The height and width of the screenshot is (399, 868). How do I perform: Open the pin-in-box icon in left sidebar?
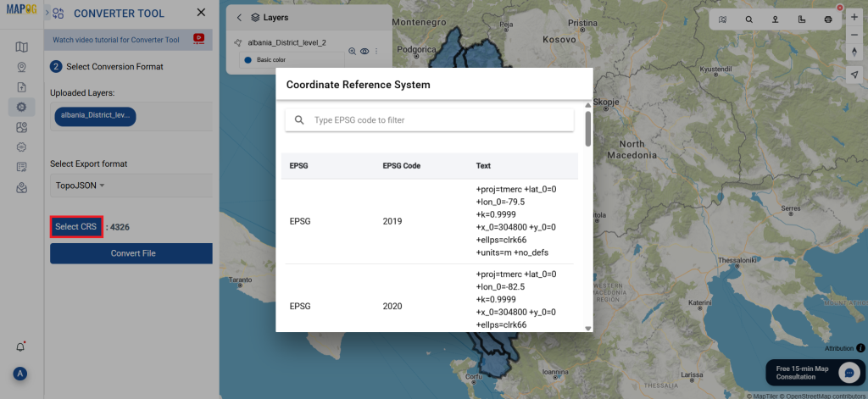click(x=21, y=187)
